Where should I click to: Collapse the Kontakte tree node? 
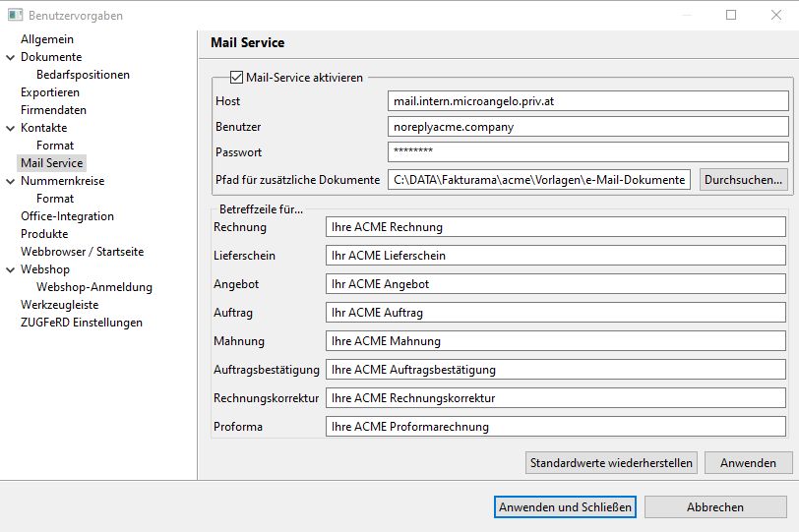tap(10, 128)
